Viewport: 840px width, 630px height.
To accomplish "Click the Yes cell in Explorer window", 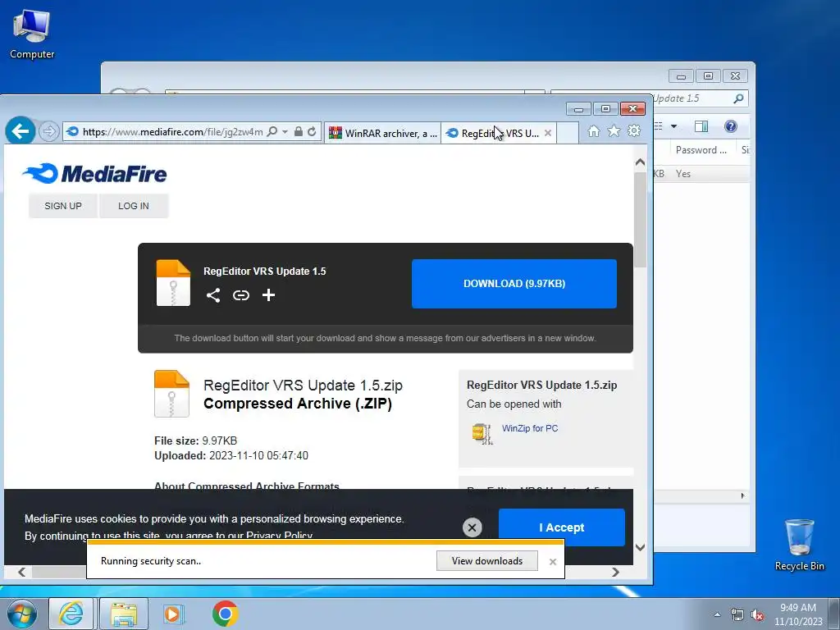I will pos(683,174).
